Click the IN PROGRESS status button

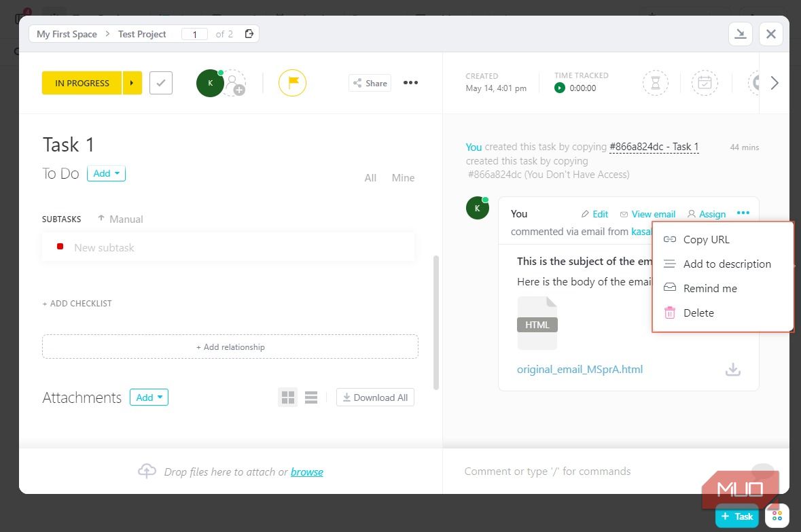pos(82,83)
